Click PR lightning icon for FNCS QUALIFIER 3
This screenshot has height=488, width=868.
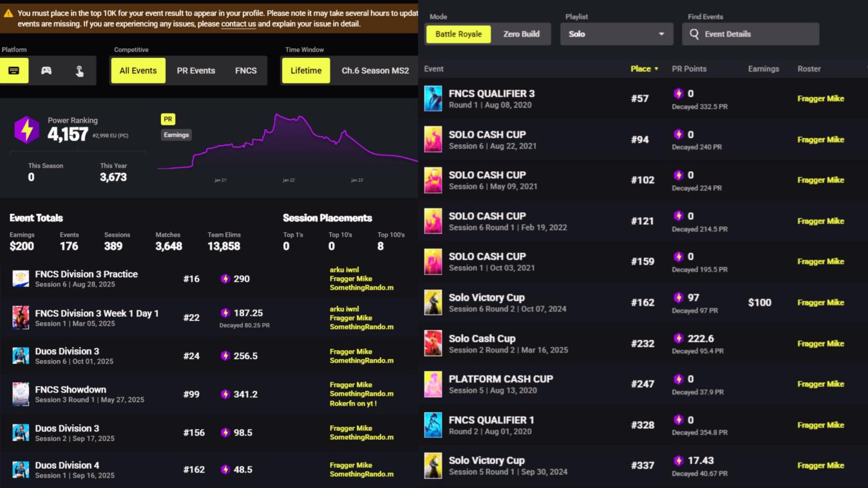[x=678, y=93]
